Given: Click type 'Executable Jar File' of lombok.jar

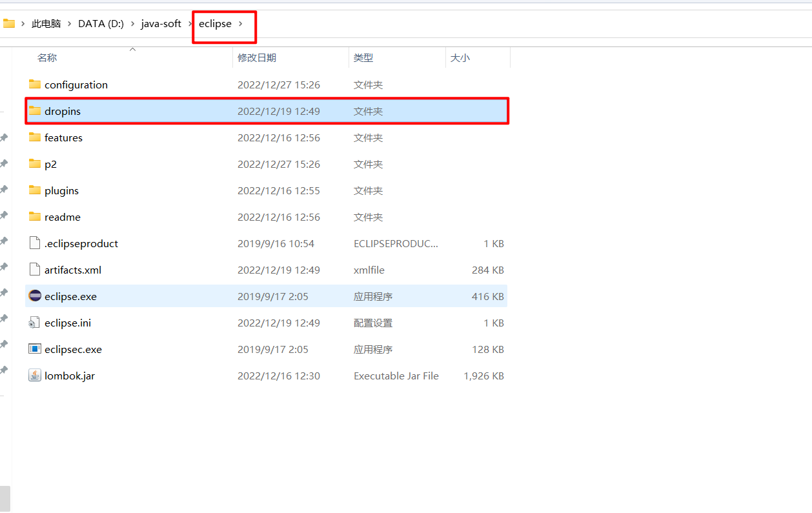Looking at the screenshot, I should pyautogui.click(x=396, y=376).
